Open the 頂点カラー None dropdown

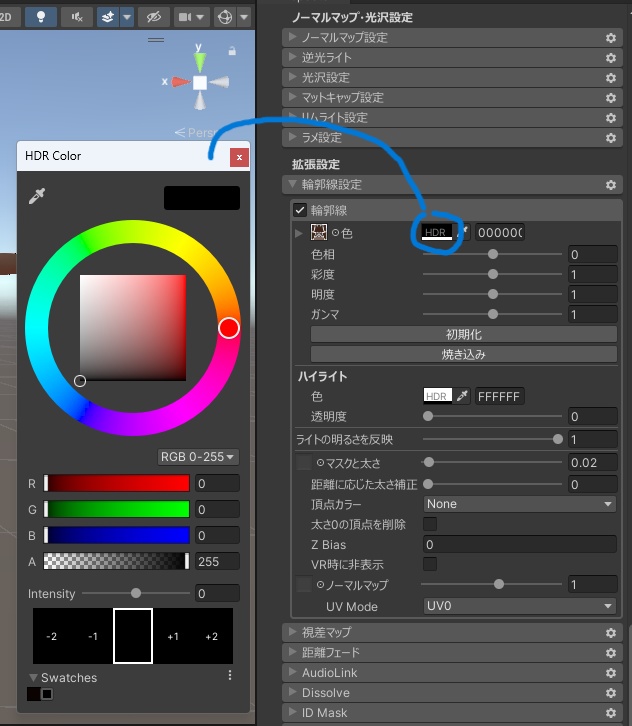click(519, 504)
